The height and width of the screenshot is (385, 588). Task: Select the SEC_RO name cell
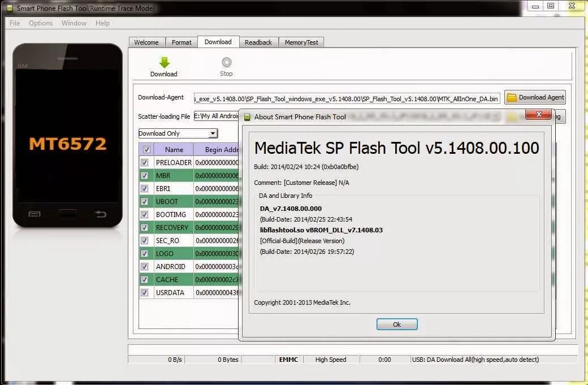pos(174,241)
